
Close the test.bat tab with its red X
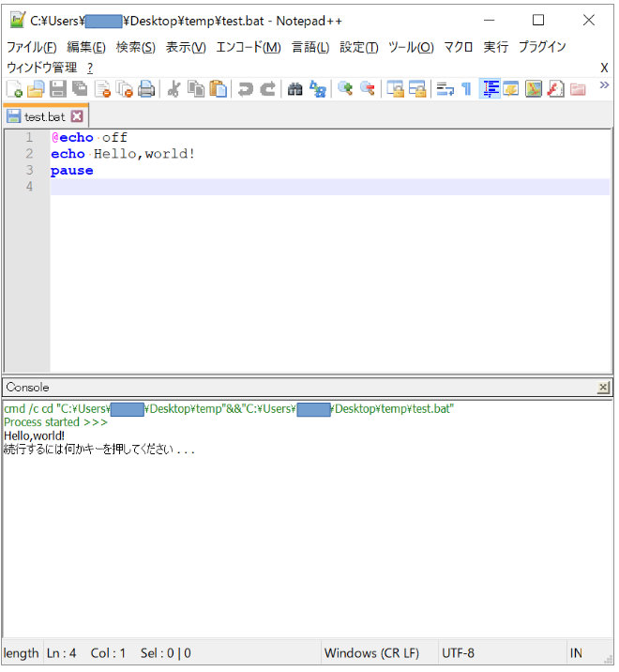(77, 116)
